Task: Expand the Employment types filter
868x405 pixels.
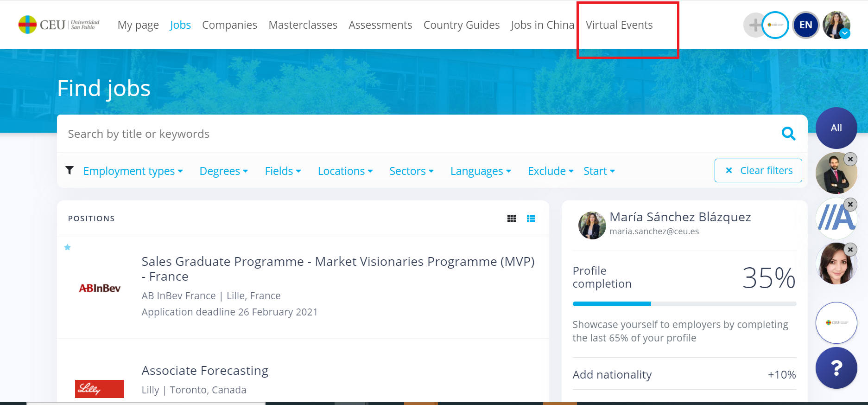Action: pos(133,171)
